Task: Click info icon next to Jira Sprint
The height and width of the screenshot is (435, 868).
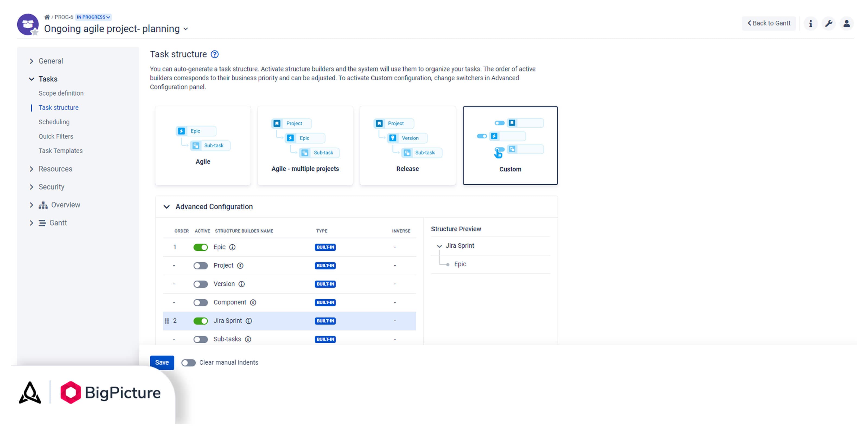Action: pyautogui.click(x=248, y=321)
